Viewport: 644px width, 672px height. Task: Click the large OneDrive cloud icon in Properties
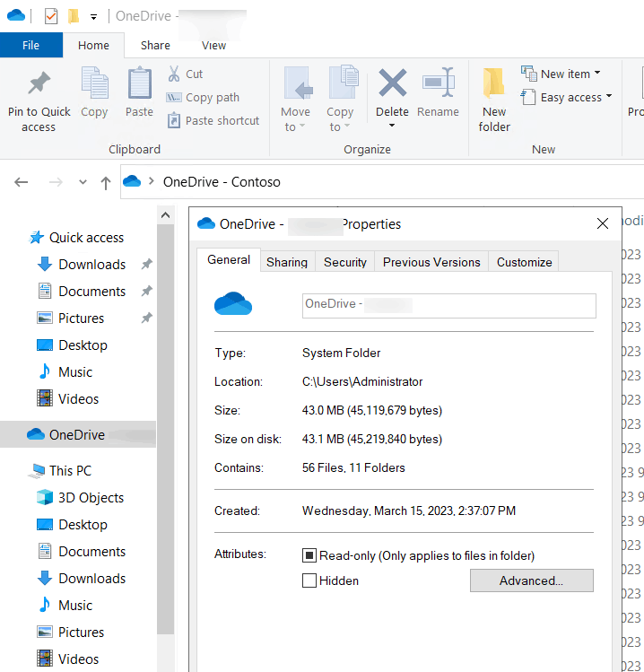coord(233,303)
